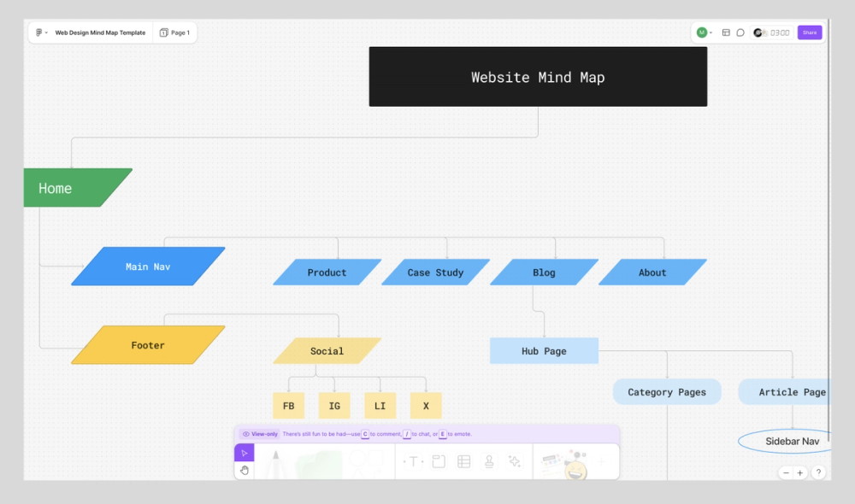
Task: Switch to Page 1
Action: [x=175, y=32]
